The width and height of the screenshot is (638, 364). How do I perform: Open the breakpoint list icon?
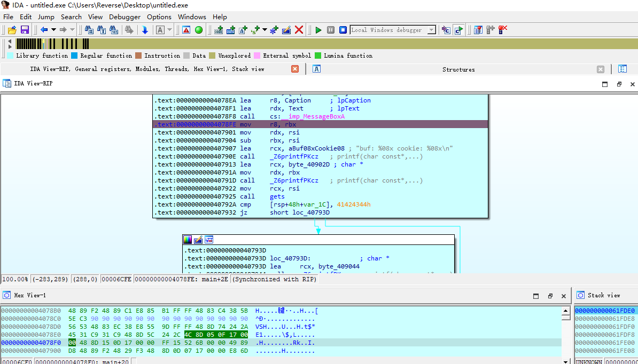[478, 30]
